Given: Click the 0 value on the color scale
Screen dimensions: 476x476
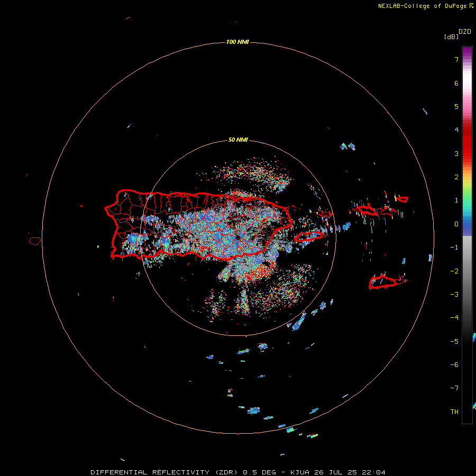Looking at the screenshot, I should (456, 224).
